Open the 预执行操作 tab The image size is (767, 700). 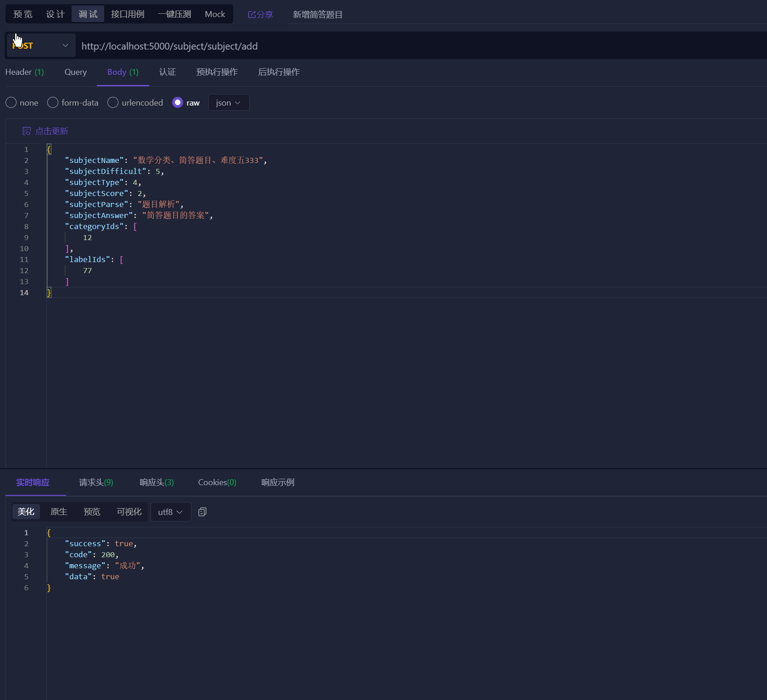(x=217, y=72)
